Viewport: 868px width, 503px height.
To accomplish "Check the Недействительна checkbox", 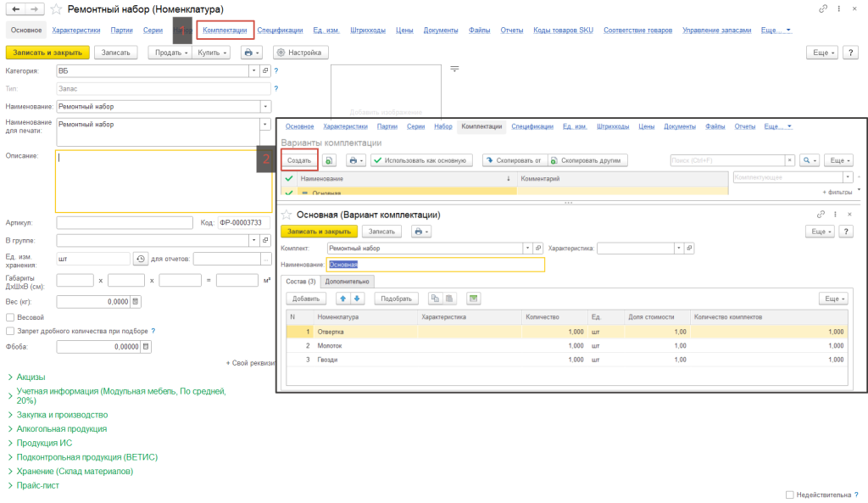I will 790,495.
